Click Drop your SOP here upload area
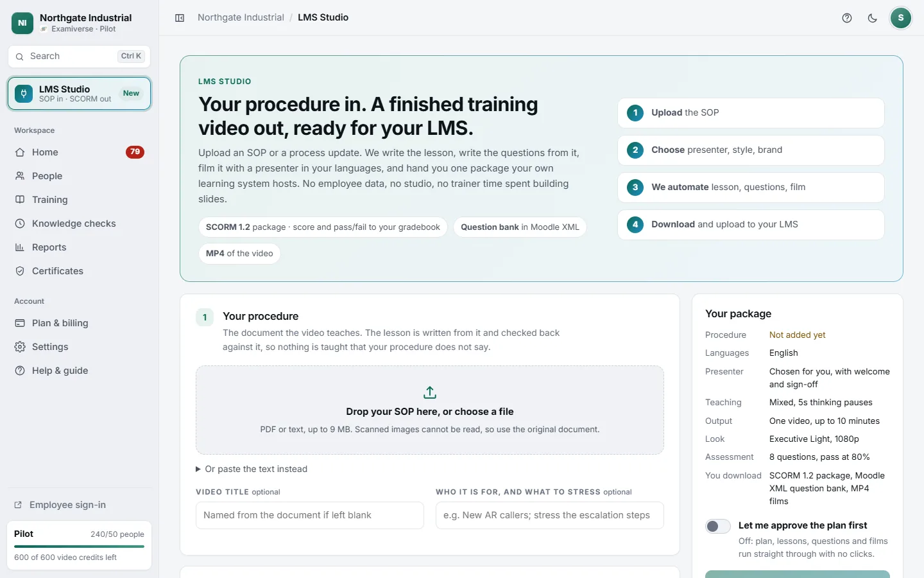Screen dimensions: 924x578 point(430,410)
